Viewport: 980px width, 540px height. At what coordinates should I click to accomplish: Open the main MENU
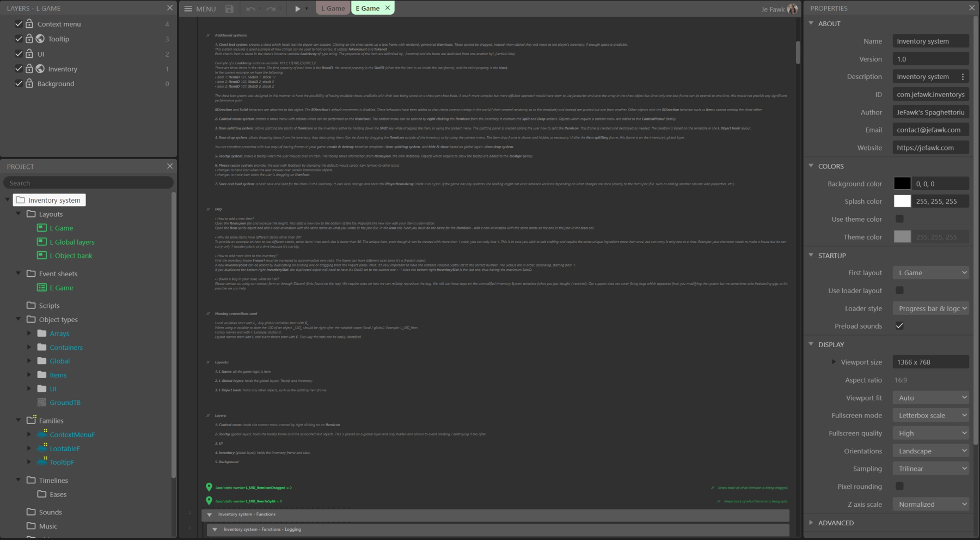200,9
